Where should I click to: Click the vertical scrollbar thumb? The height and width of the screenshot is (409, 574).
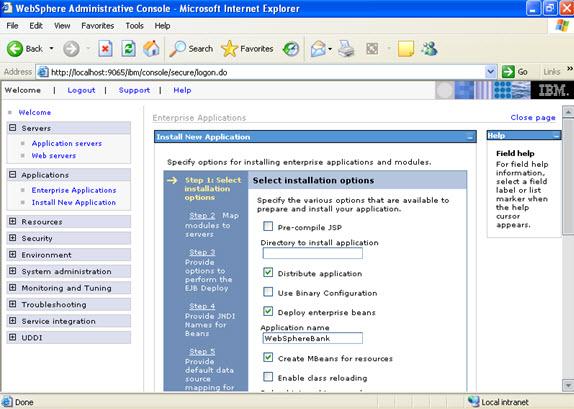coord(568,175)
